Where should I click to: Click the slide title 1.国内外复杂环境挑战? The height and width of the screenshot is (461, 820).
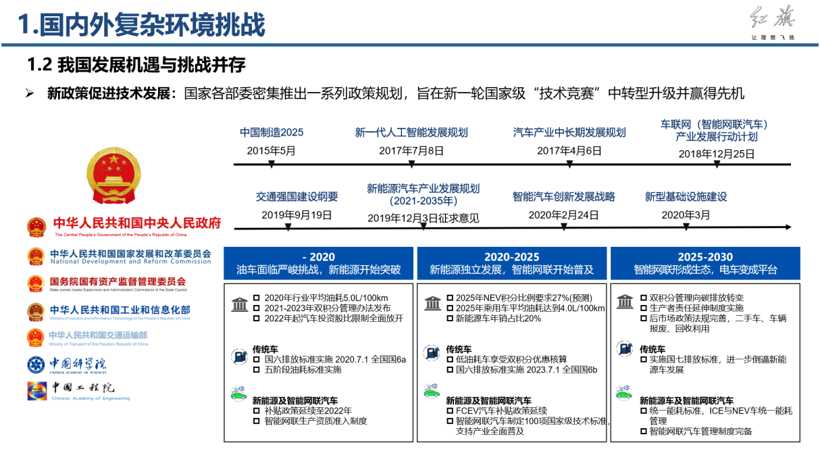click(x=142, y=25)
